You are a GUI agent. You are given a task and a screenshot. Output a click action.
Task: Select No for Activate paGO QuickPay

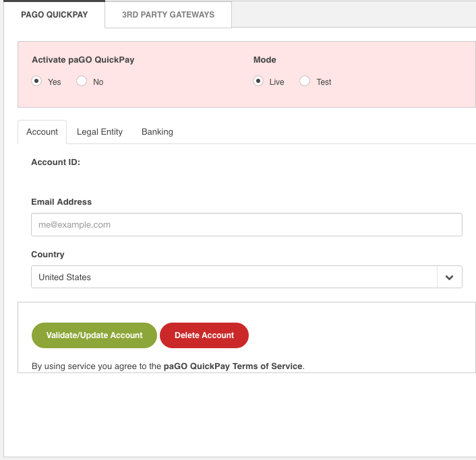pos(82,81)
